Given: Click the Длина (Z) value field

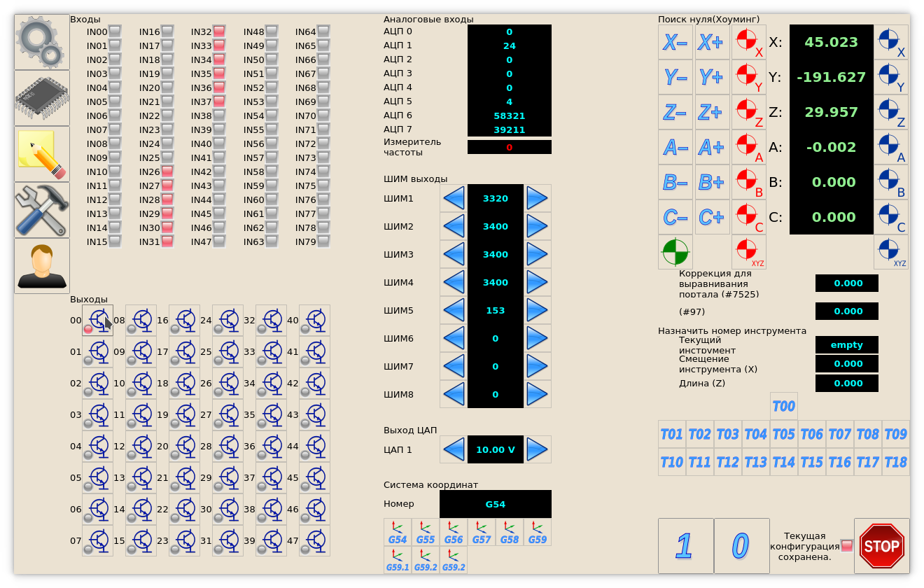Looking at the screenshot, I should pos(847,384).
